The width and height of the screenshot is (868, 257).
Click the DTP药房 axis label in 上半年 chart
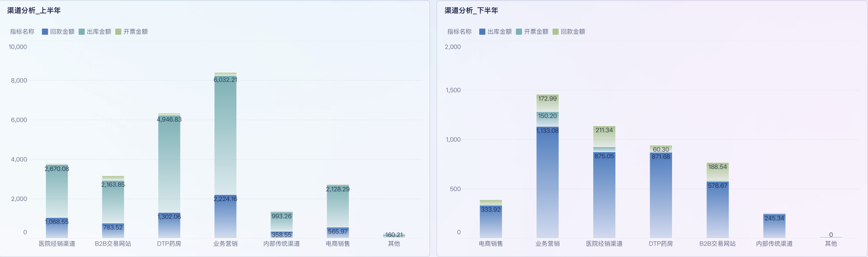169,244
